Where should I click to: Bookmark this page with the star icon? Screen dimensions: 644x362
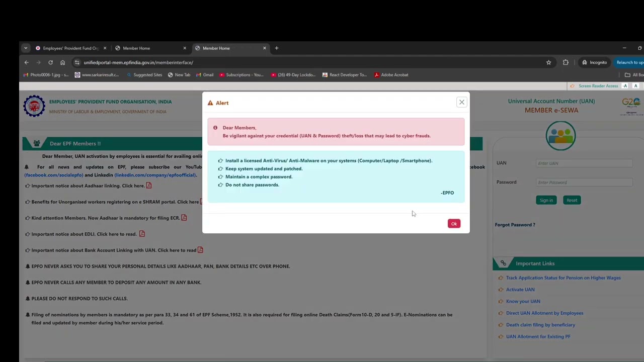(x=548, y=62)
